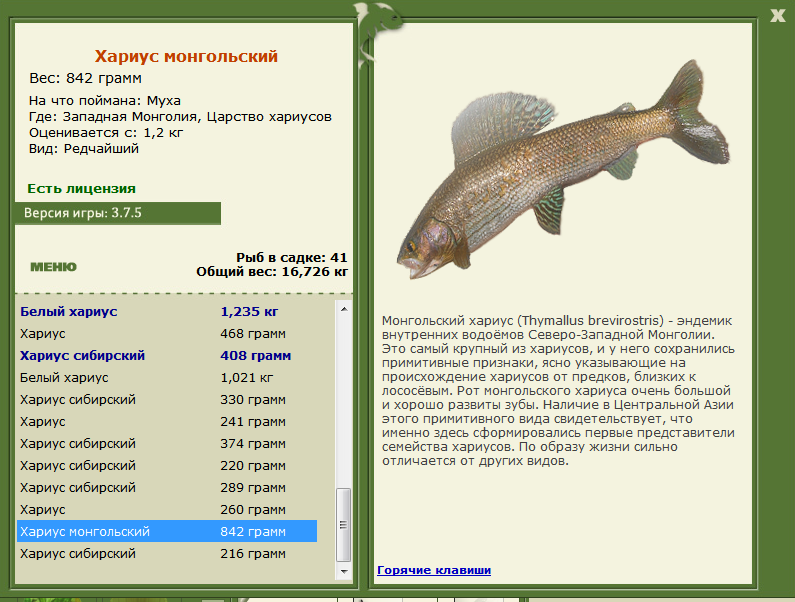This screenshot has height=602, width=795.
Task: Select Белый хариус 1,235 кг row
Action: click(x=167, y=311)
